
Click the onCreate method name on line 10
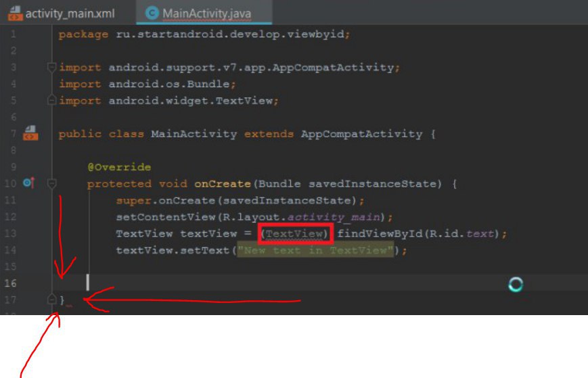pos(223,183)
